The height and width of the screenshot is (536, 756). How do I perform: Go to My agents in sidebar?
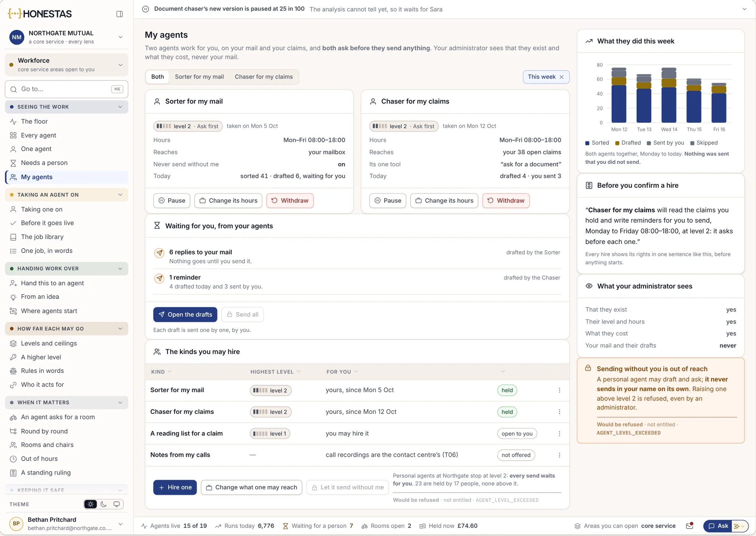(x=67, y=177)
